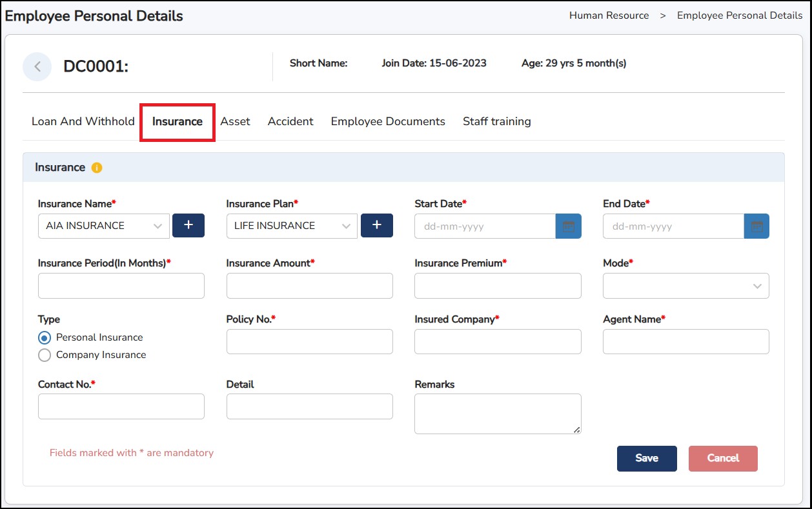
Task: Focus the Policy No. input field
Action: 309,341
